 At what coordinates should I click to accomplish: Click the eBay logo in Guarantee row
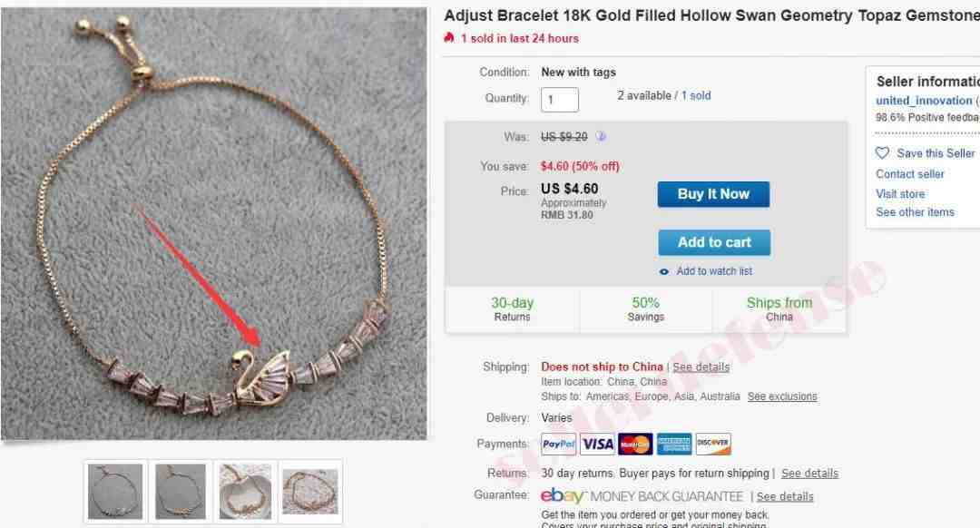click(x=562, y=496)
